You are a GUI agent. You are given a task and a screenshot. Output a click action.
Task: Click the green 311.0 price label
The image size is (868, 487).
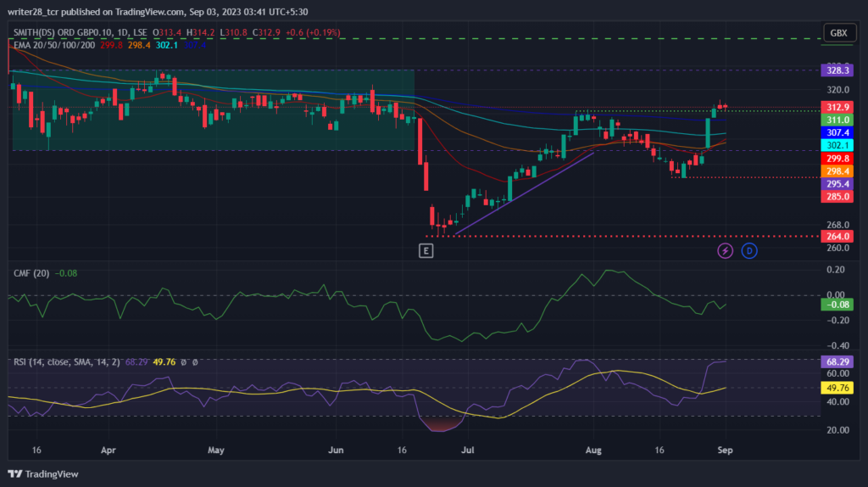(x=837, y=120)
